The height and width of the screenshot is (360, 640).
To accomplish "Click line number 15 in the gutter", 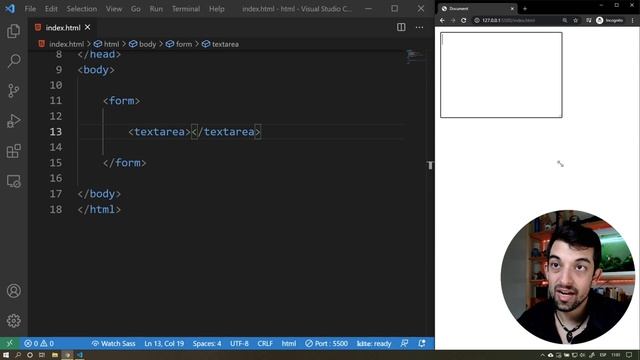I will point(56,163).
